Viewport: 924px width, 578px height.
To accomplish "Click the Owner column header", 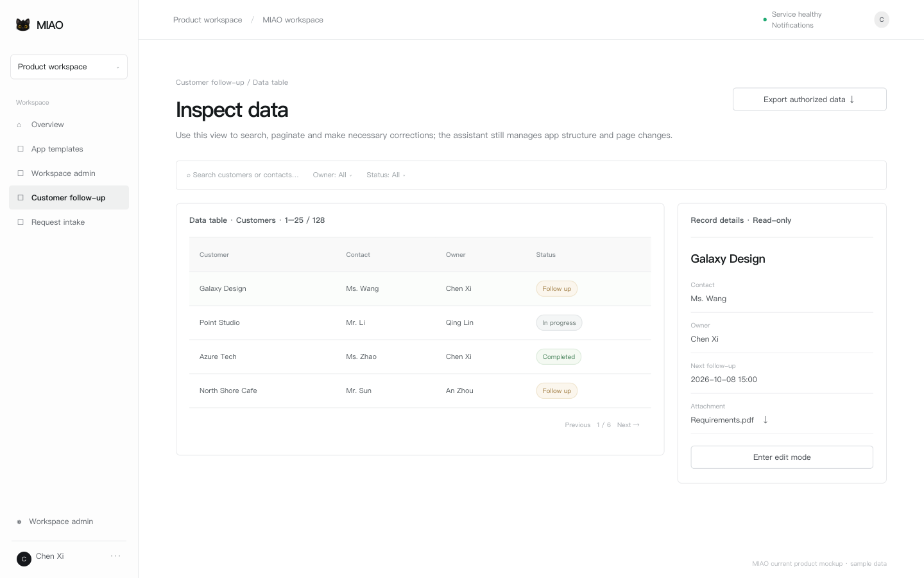I will (x=456, y=255).
